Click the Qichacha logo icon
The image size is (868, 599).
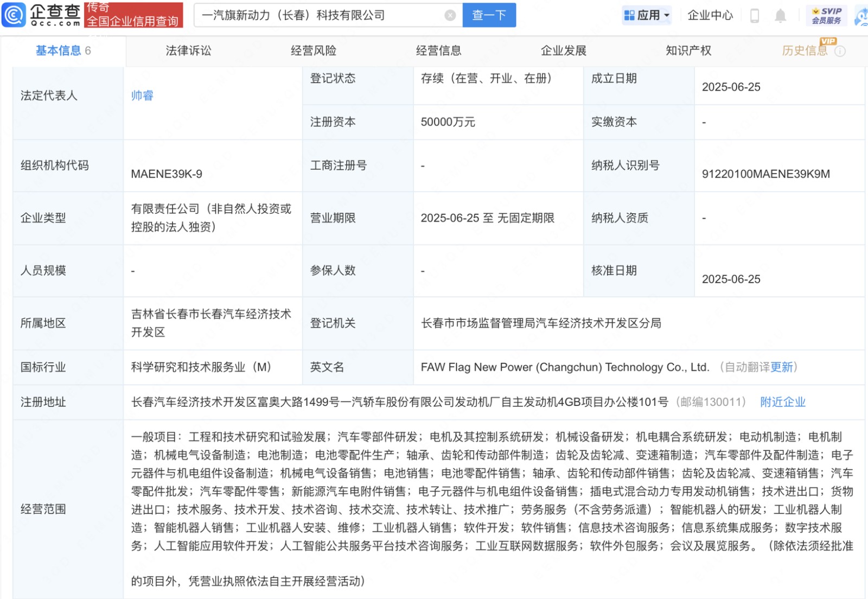14,15
